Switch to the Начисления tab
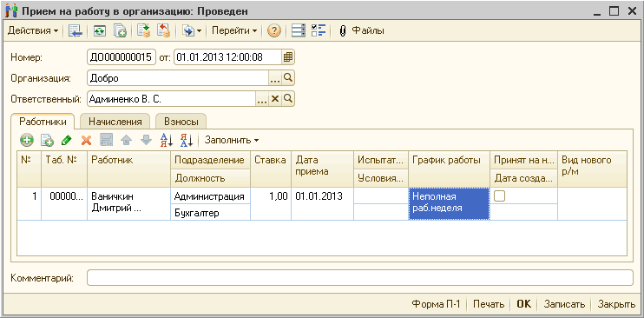This screenshot has height=318, width=644. (115, 122)
